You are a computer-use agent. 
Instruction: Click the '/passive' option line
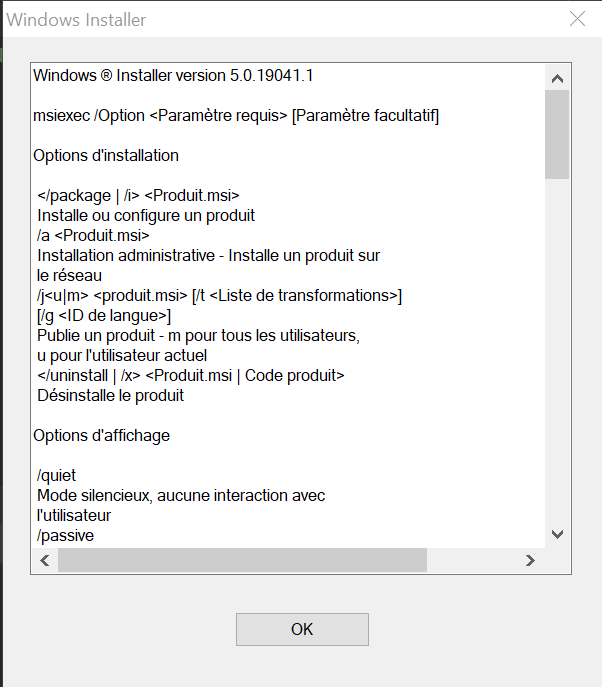65,536
